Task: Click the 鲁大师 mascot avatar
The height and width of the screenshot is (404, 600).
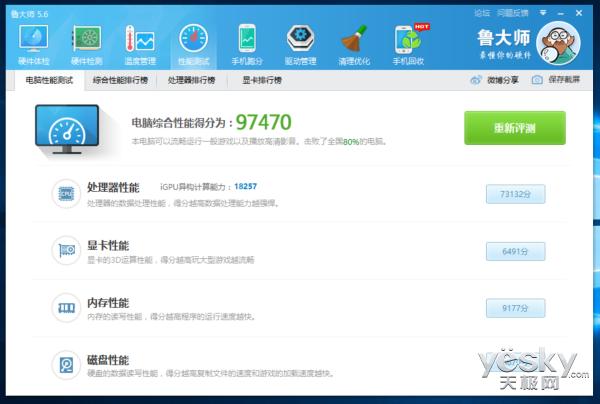Action: click(558, 43)
